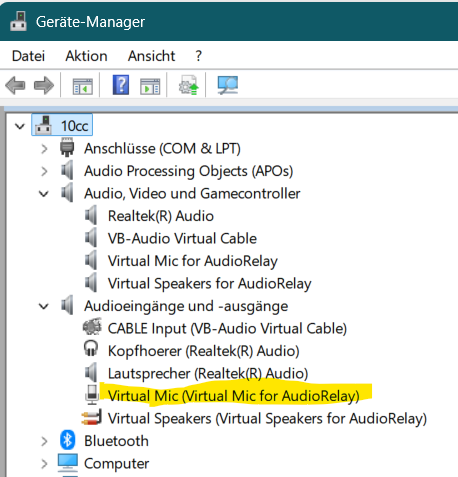Select Audio, Video und Gamecontroller
458x477 pixels.
tap(192, 194)
